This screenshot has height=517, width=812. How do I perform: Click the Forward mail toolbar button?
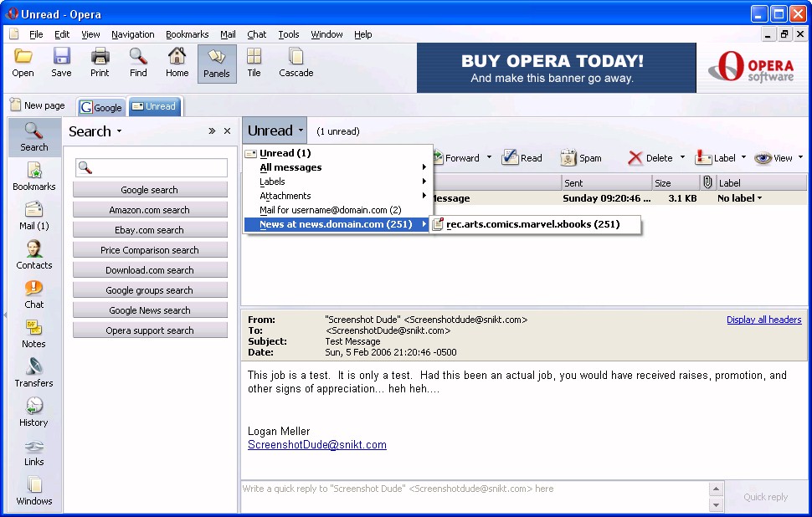coord(458,158)
